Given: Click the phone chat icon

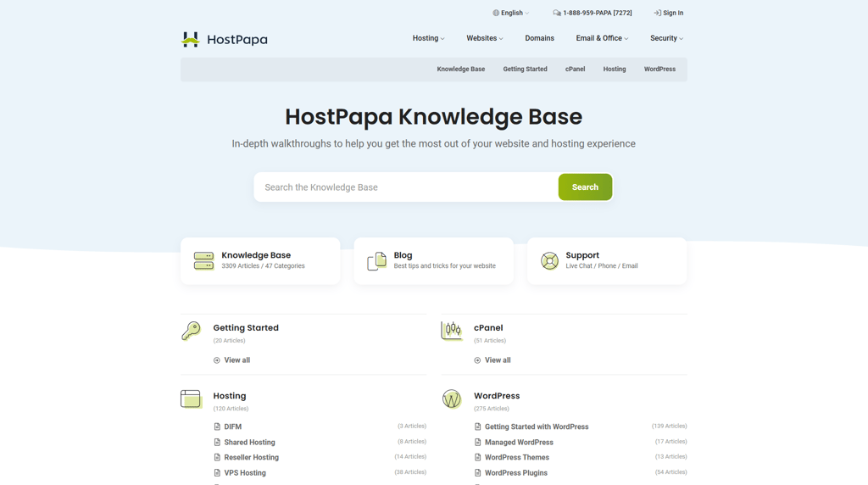Looking at the screenshot, I should click(556, 13).
